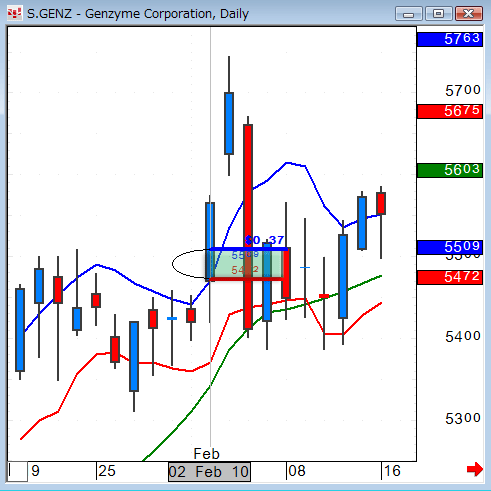Image resolution: width=491 pixels, height=491 pixels.
Task: Select the blue 5509 price label
Action: 450,247
